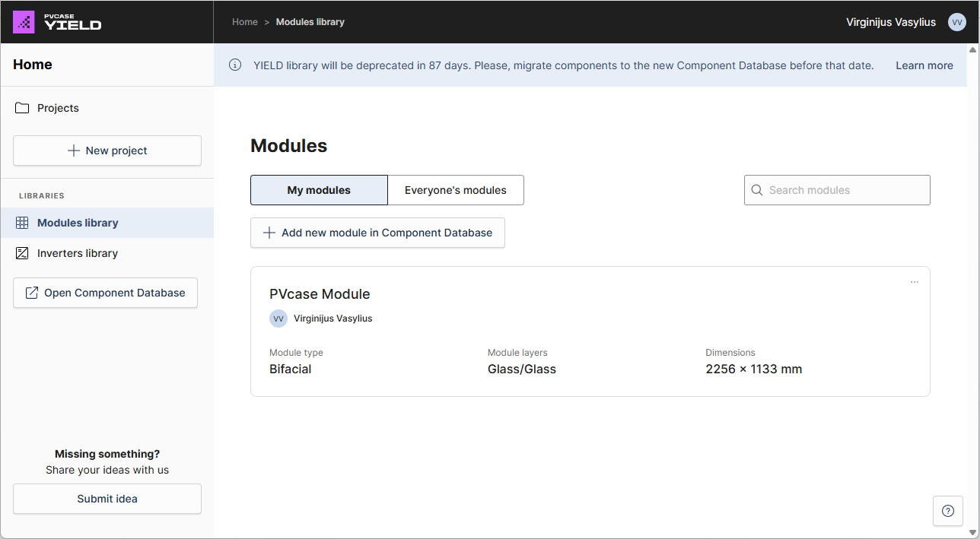The height and width of the screenshot is (539, 980).
Task: Click the Modules library grid icon
Action: pos(22,223)
